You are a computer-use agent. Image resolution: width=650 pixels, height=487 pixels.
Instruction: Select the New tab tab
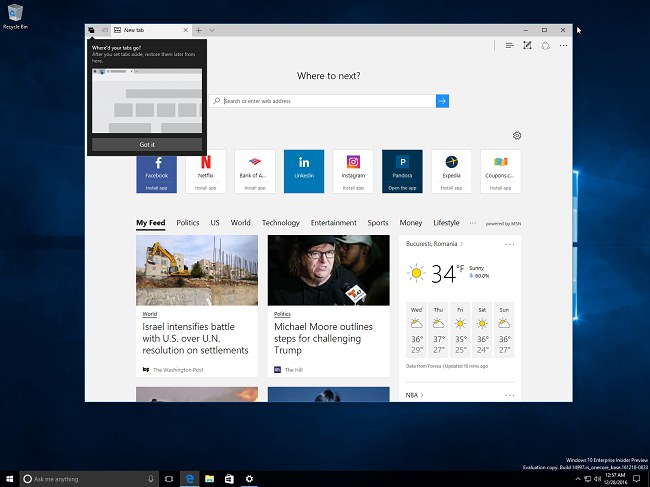point(151,30)
